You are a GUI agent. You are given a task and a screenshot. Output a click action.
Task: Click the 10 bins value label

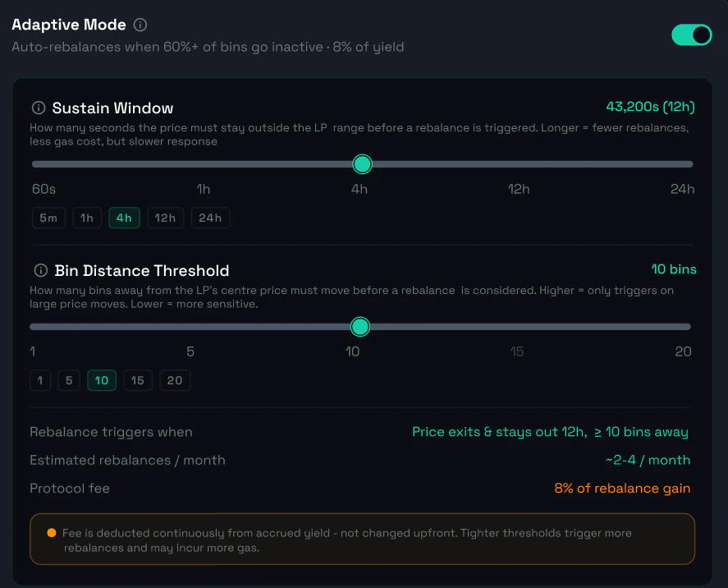(x=673, y=269)
